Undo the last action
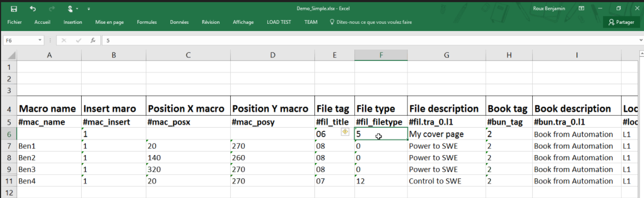This screenshot has height=198, width=644. [33, 9]
